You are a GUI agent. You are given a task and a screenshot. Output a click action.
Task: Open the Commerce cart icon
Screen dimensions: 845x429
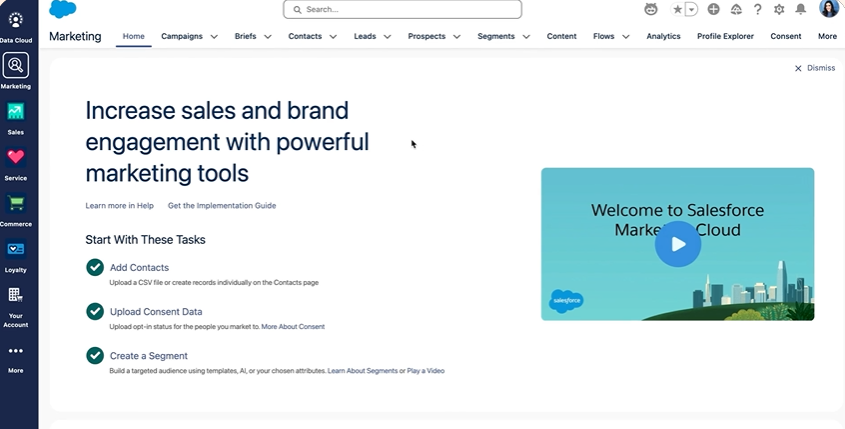click(16, 203)
